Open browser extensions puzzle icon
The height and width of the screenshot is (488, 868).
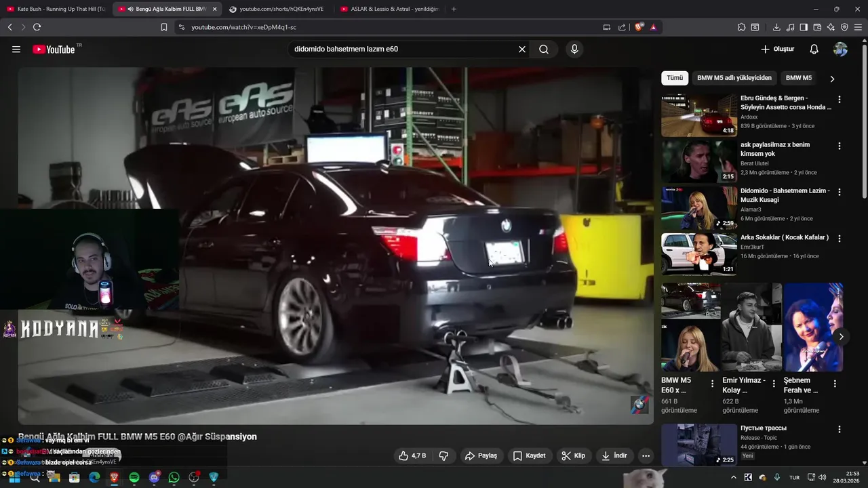tap(741, 27)
